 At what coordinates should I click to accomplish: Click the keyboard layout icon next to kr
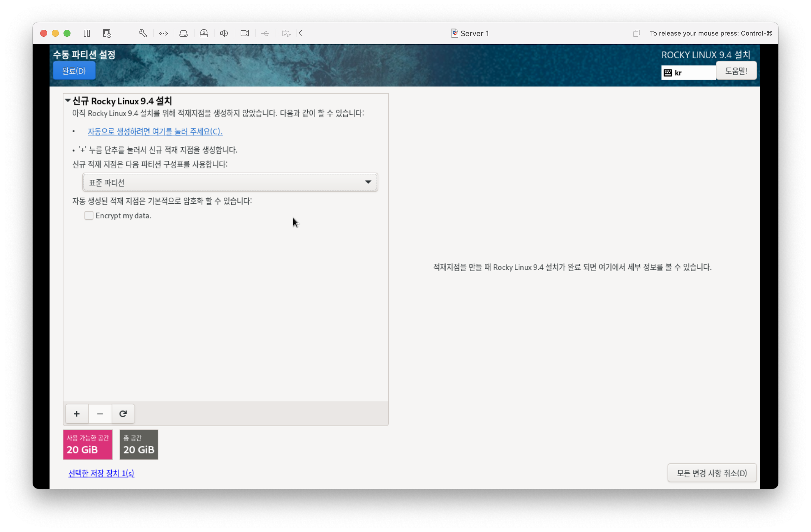(x=668, y=73)
